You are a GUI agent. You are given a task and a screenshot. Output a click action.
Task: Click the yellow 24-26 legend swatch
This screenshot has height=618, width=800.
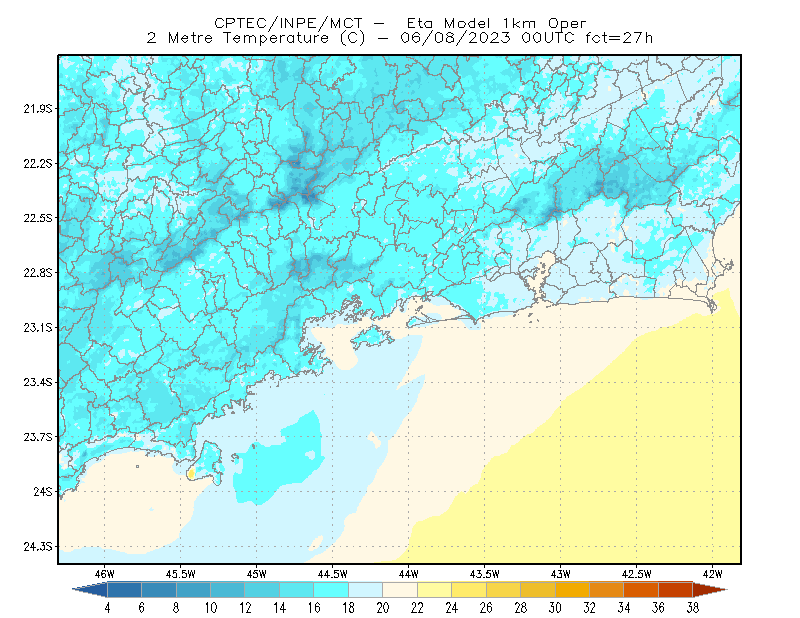(x=469, y=590)
